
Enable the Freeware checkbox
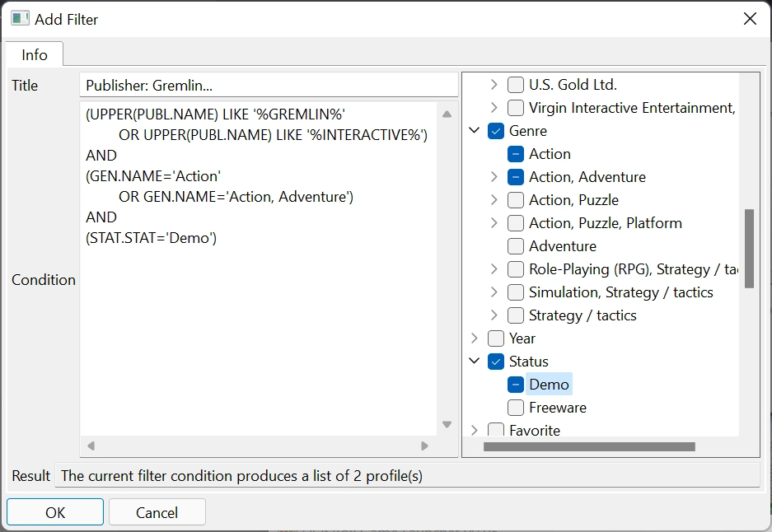(x=516, y=408)
